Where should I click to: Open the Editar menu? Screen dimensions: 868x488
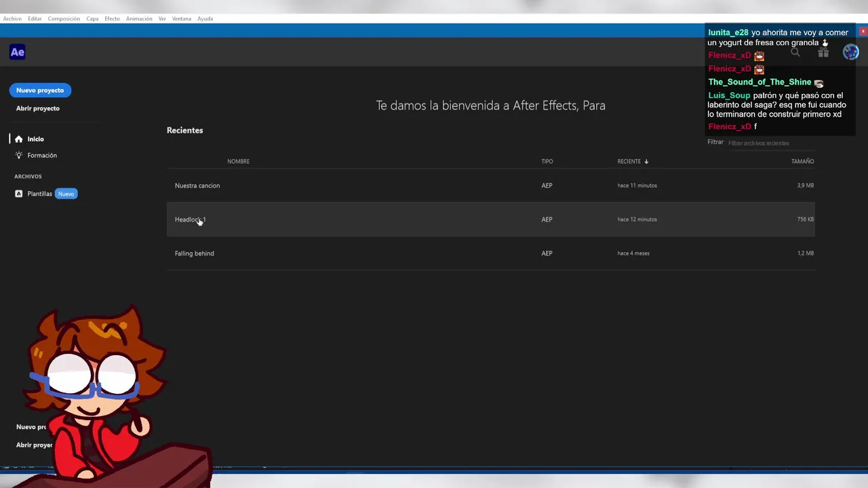click(x=35, y=18)
